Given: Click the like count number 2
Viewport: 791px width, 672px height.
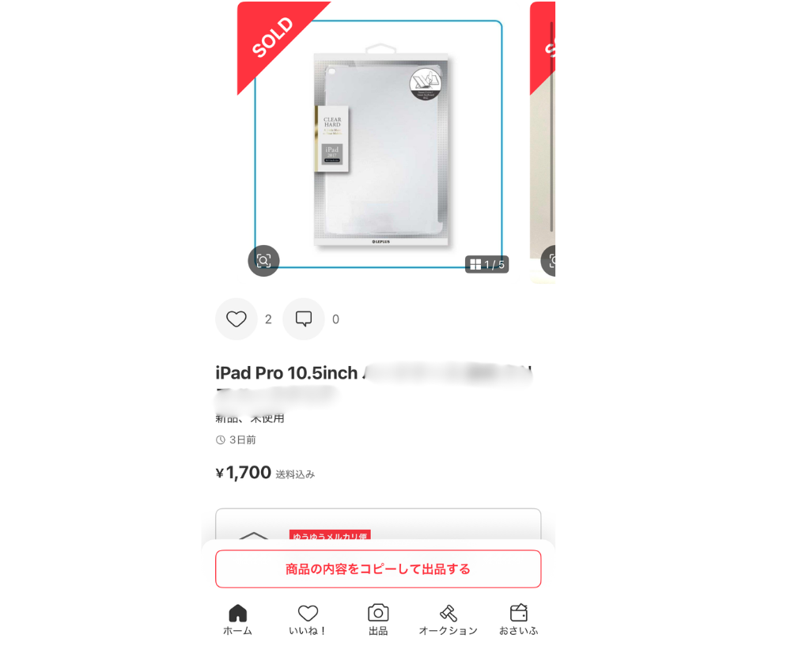Looking at the screenshot, I should click(268, 319).
